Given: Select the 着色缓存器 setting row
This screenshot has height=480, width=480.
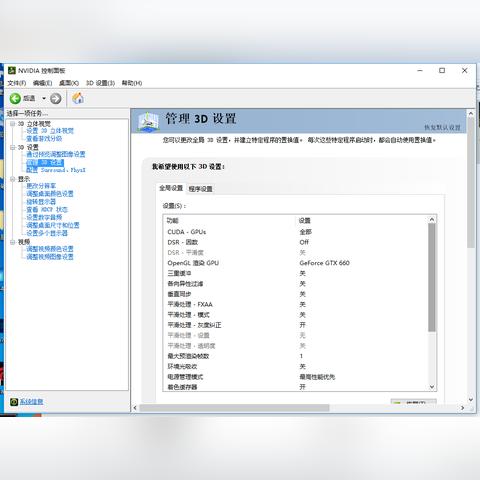Looking at the screenshot, I should click(x=295, y=387).
